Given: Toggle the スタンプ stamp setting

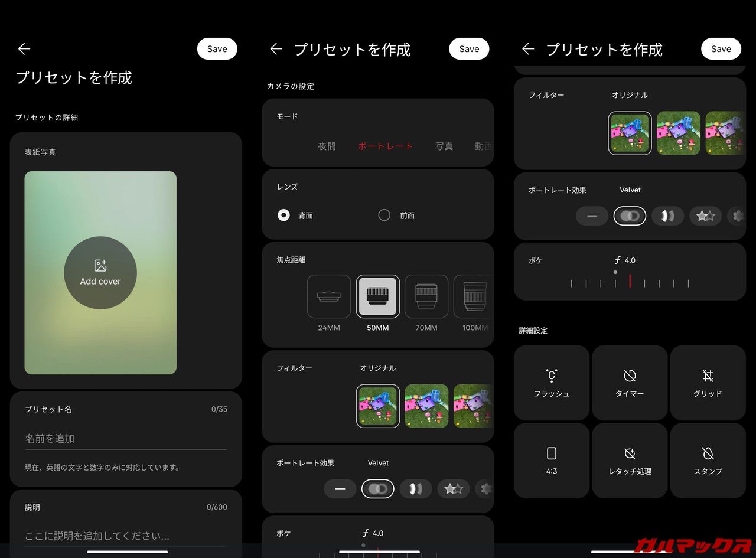Looking at the screenshot, I should pyautogui.click(x=708, y=460).
